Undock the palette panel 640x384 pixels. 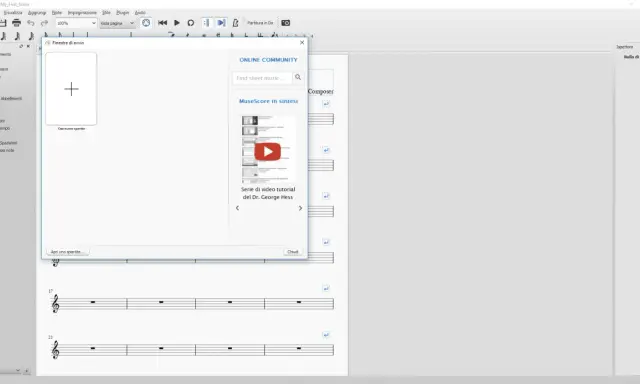pos(21,46)
